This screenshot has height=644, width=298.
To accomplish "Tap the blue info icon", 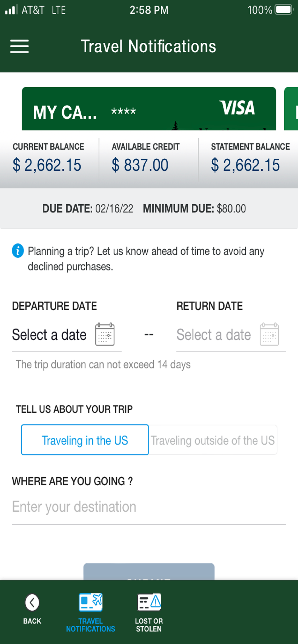I will click(18, 251).
